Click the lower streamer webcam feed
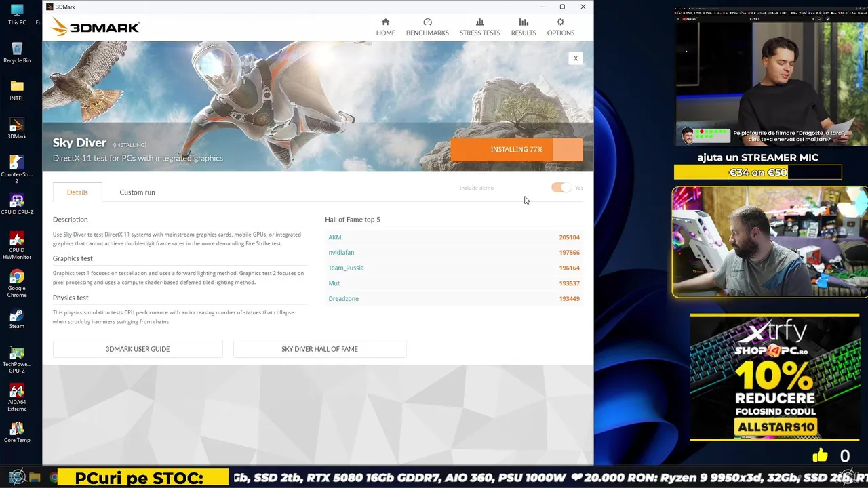Viewport: 868px width, 488px height. [x=770, y=242]
